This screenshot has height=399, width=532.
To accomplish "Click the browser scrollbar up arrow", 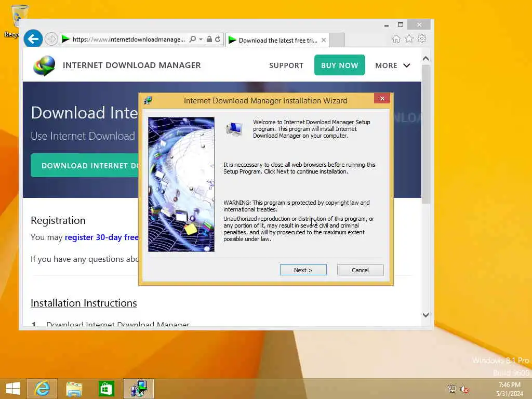I will (426, 59).
